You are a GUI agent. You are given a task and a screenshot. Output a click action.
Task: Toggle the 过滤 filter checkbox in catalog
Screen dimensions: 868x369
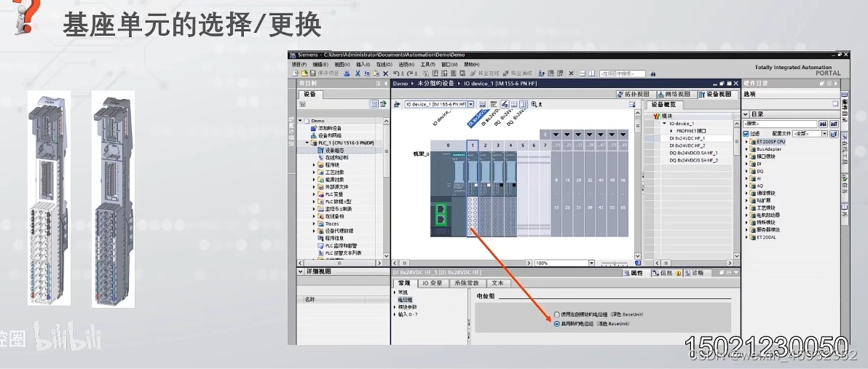point(746,134)
